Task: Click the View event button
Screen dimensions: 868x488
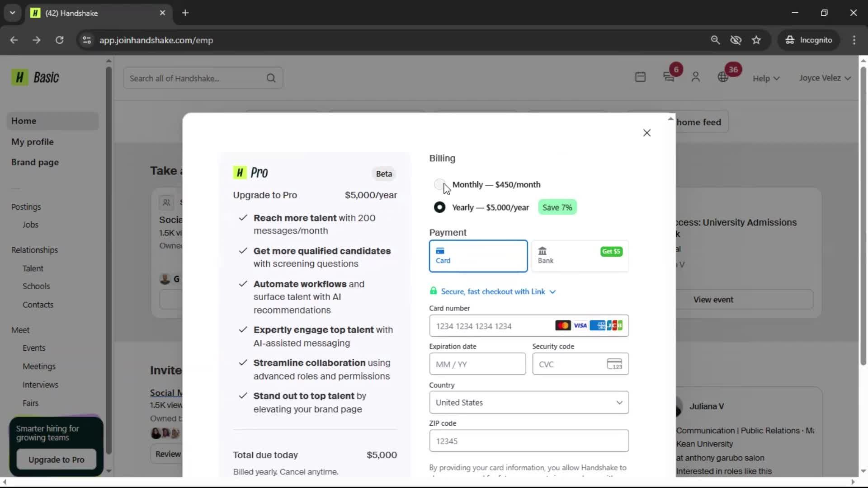Action: click(x=713, y=300)
